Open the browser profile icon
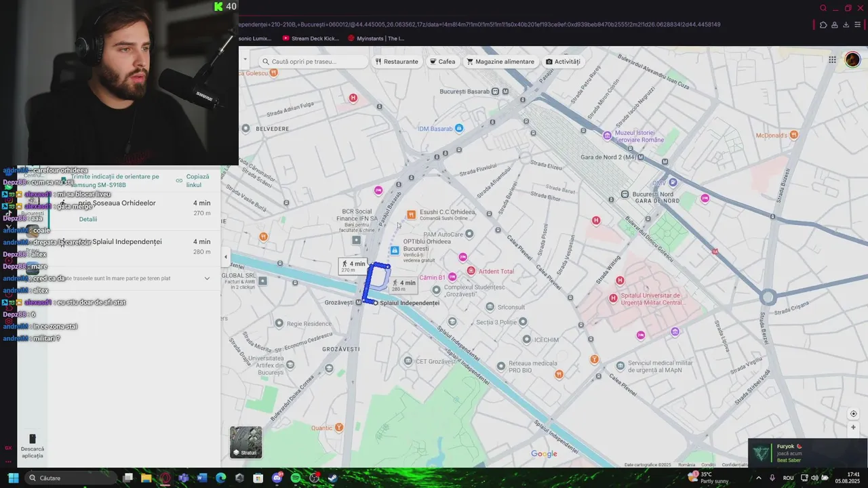The width and height of the screenshot is (868, 488). point(835,25)
